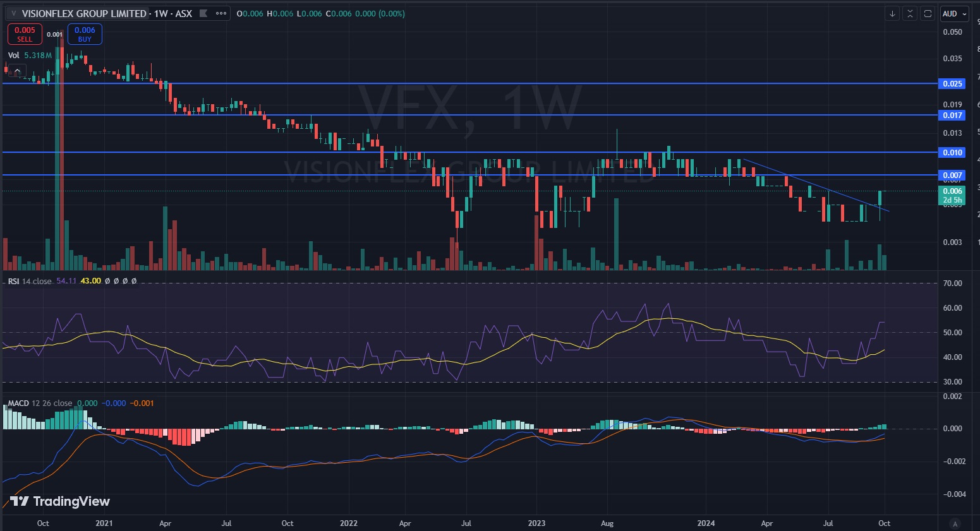Click the green 0.006 current price label
The image size is (980, 531).
point(952,195)
